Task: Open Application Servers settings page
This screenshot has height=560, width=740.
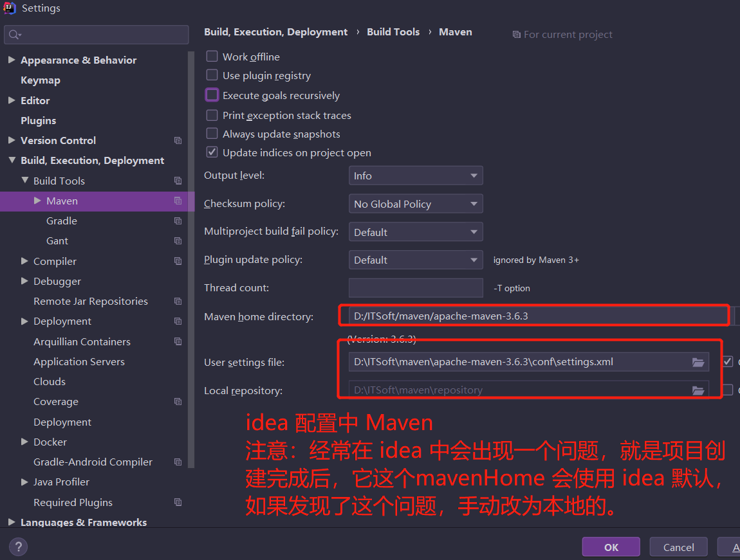Action: click(79, 361)
